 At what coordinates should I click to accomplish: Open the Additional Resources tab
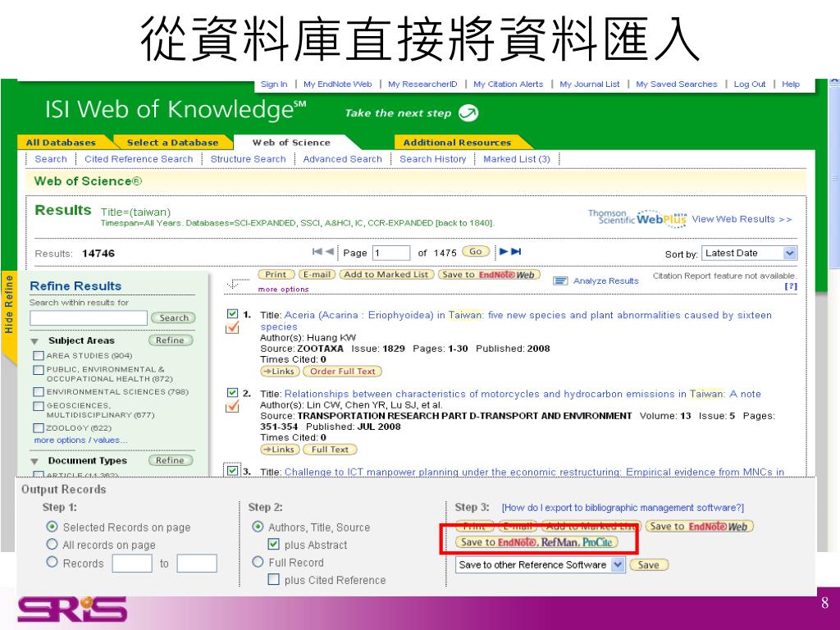(457, 143)
